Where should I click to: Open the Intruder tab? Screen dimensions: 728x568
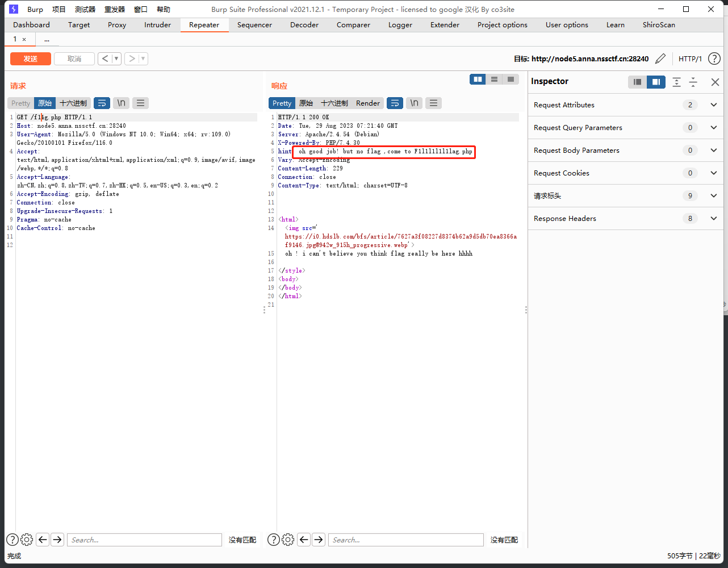[157, 25]
